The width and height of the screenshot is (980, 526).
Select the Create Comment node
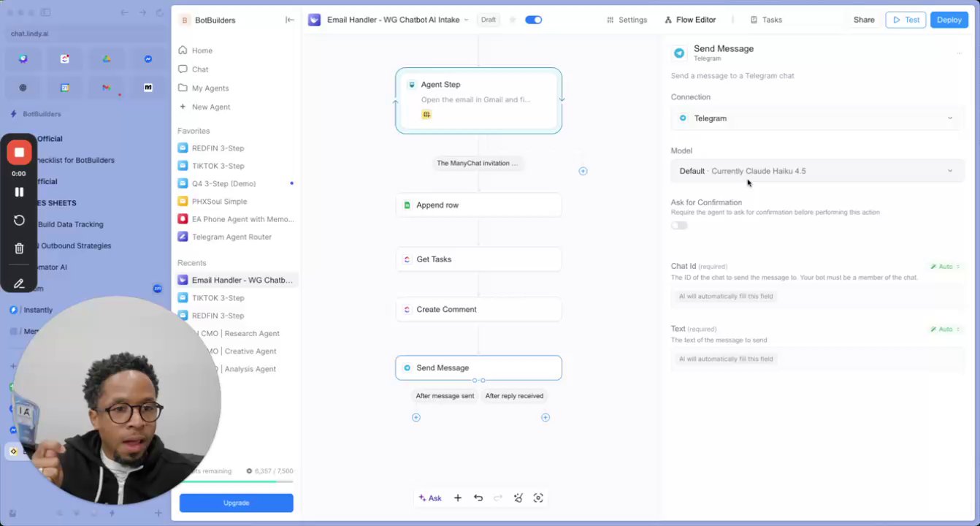coord(478,310)
